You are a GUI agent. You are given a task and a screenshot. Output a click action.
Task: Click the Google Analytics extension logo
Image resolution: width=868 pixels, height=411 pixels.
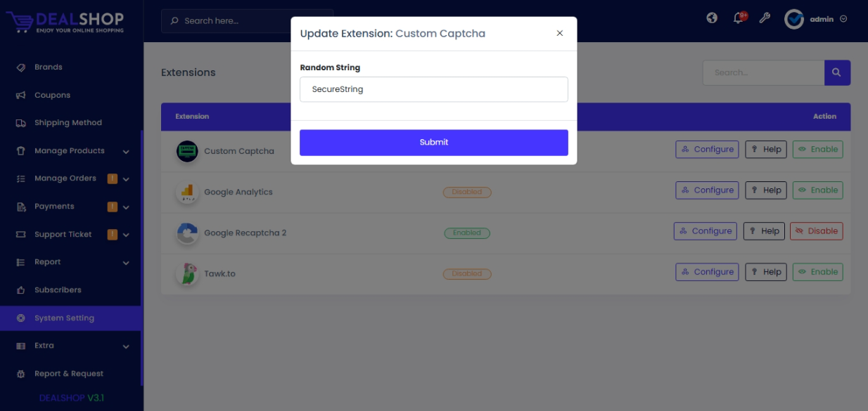(x=187, y=192)
